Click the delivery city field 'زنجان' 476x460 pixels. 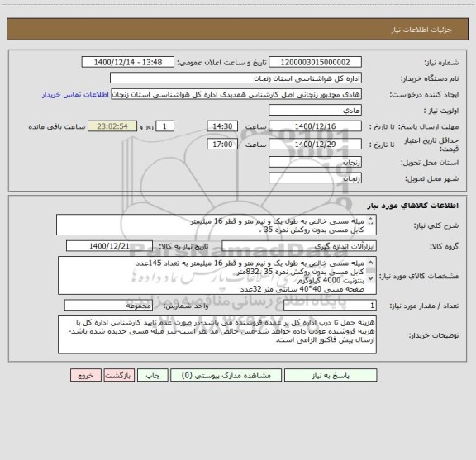[315, 178]
